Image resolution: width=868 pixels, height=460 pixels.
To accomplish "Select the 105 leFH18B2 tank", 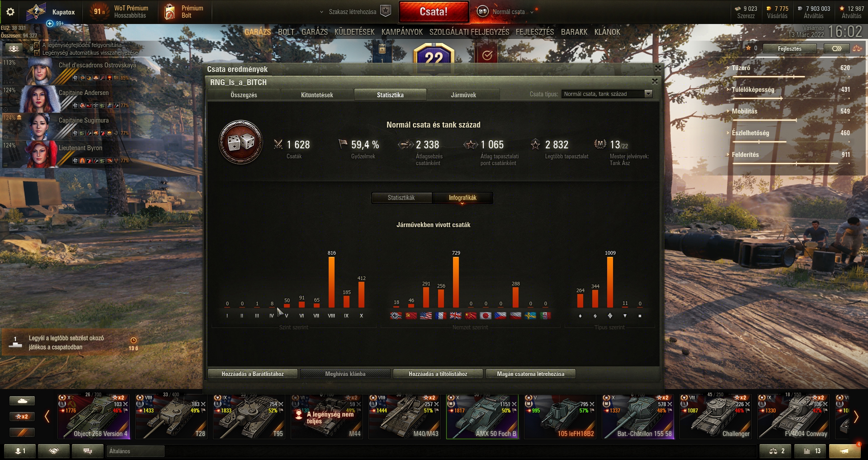I will pos(560,416).
